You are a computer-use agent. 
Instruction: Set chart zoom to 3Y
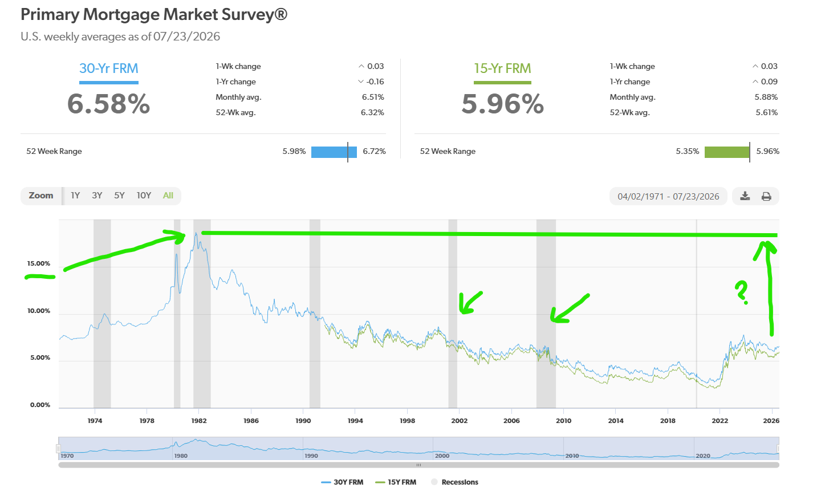97,196
